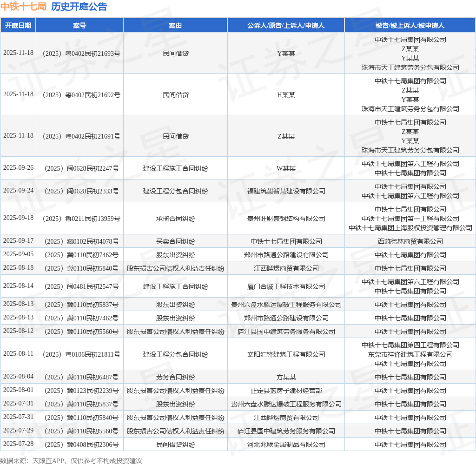Screen dimensions: 476x465
Task: Click defendant 中铁十七局集团第四工程有限公司
Action: point(410,345)
